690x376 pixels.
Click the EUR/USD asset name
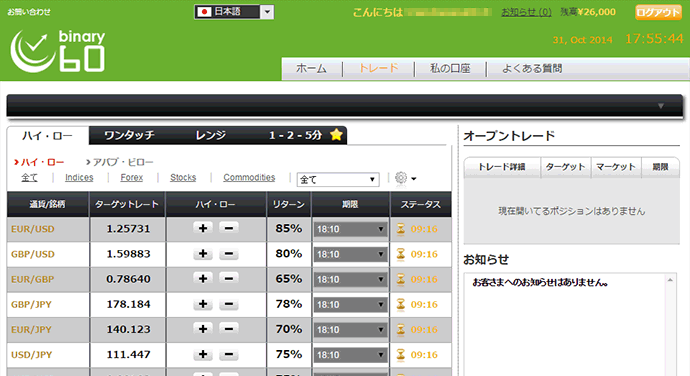(33, 229)
